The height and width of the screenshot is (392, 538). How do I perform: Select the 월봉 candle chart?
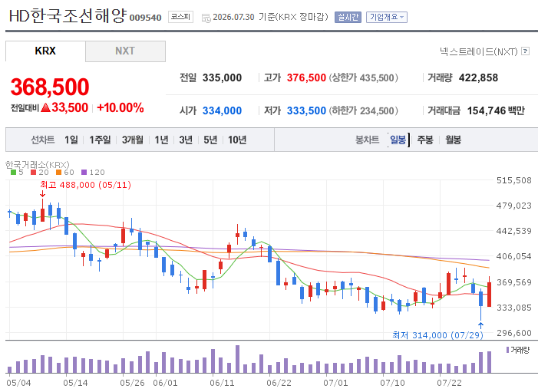click(454, 140)
